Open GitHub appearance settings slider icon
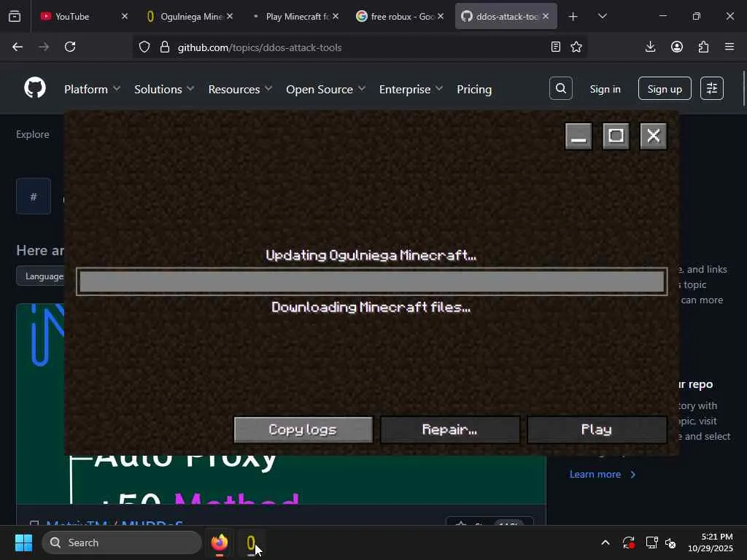The width and height of the screenshot is (747, 560). [x=712, y=88]
